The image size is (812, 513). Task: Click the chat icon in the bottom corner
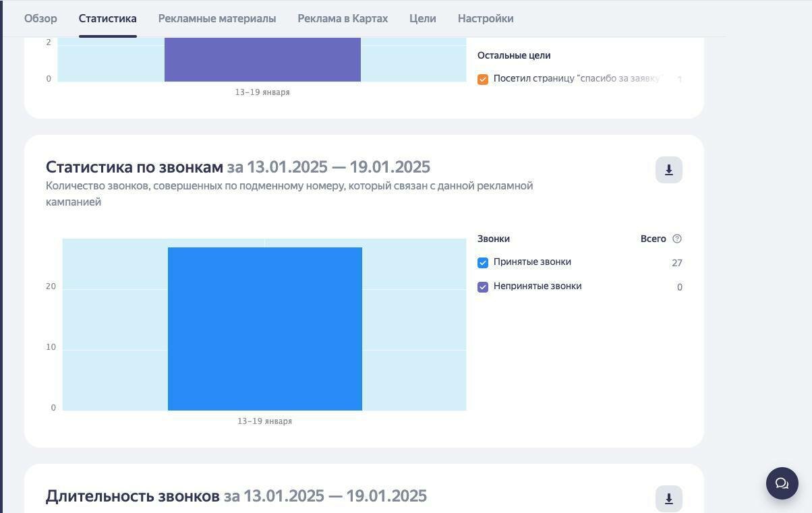point(782,483)
